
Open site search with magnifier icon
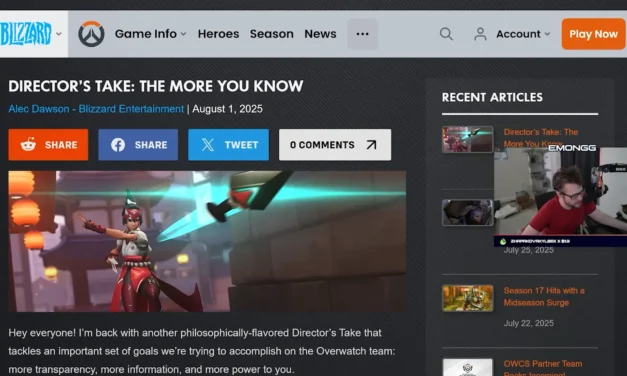pos(446,34)
